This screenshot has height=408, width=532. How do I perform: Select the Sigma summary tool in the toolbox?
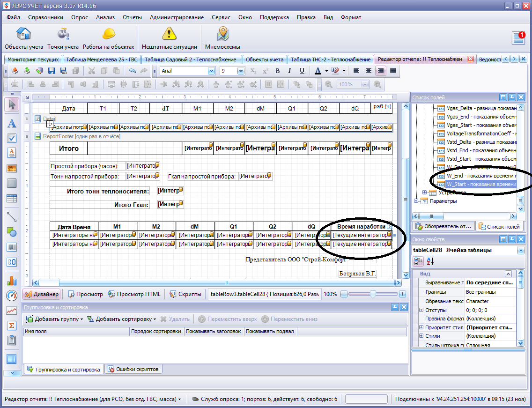(x=12, y=326)
